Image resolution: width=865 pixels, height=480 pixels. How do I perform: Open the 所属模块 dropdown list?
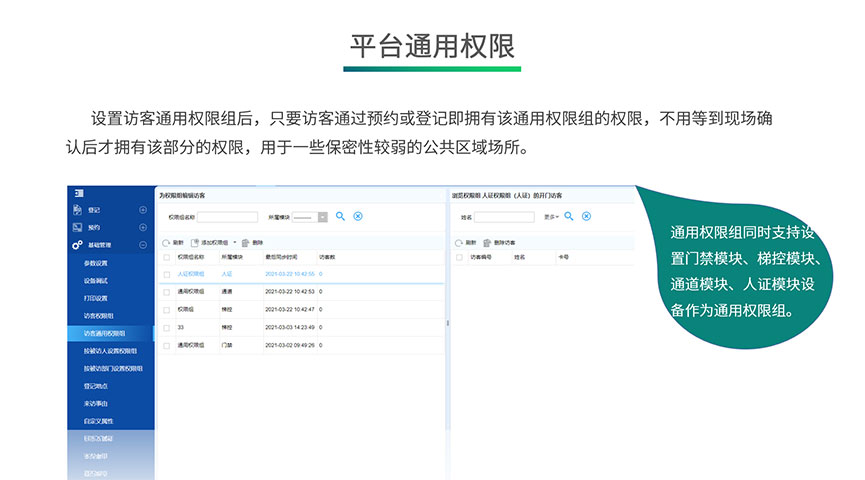[x=322, y=216]
